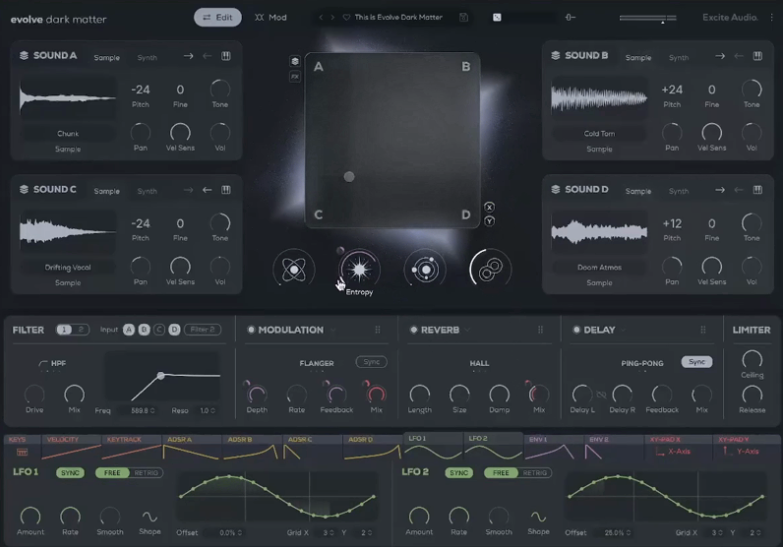Click the Modulation drag handle icon
The height and width of the screenshot is (547, 783).
(378, 330)
